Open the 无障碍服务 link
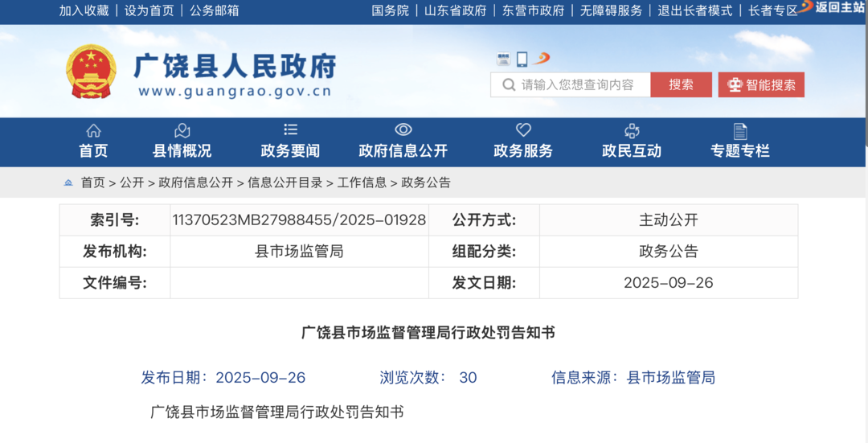 point(611,10)
